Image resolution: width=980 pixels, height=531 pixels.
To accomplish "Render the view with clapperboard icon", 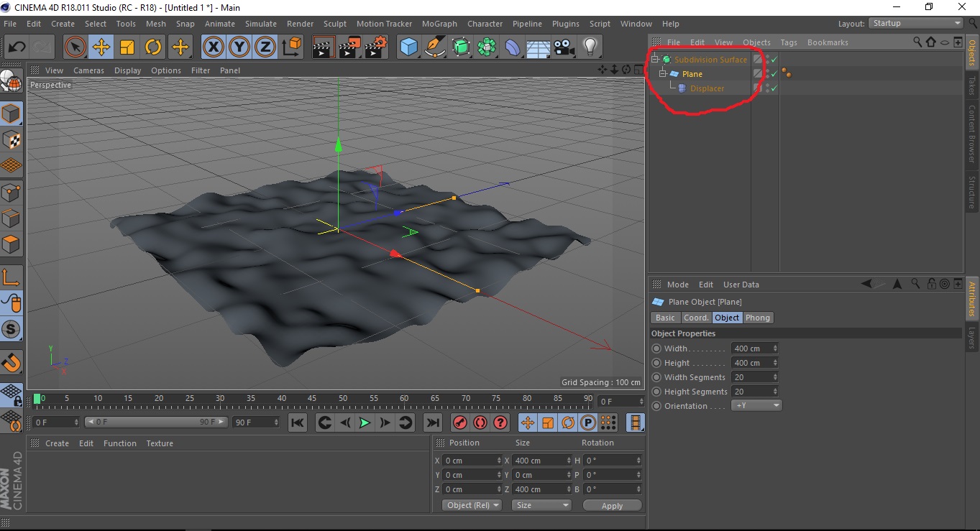I will click(324, 47).
